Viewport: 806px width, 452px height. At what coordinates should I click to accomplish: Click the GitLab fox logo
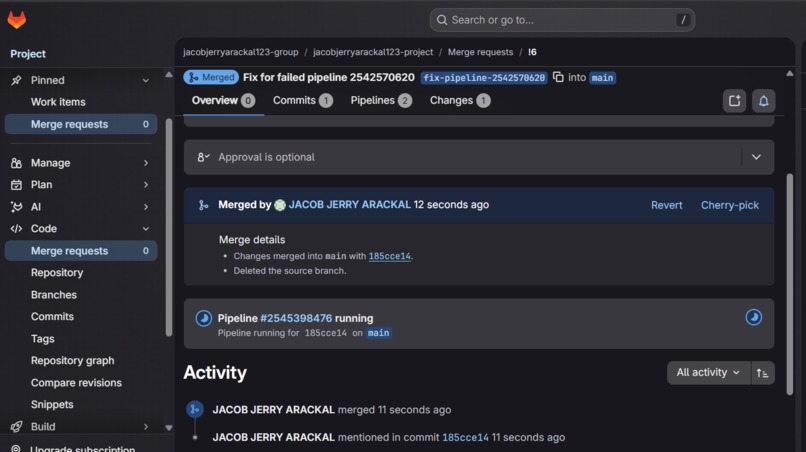pyautogui.click(x=16, y=20)
